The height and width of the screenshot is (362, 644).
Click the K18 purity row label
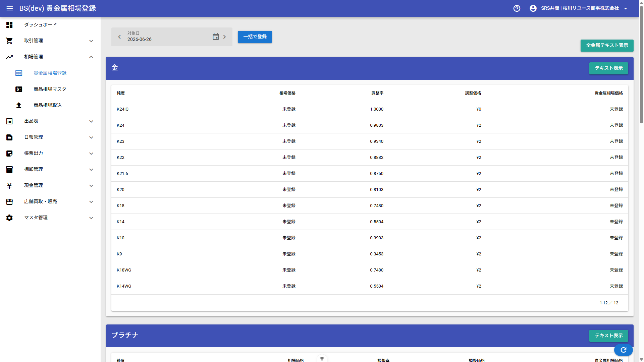[120, 206]
